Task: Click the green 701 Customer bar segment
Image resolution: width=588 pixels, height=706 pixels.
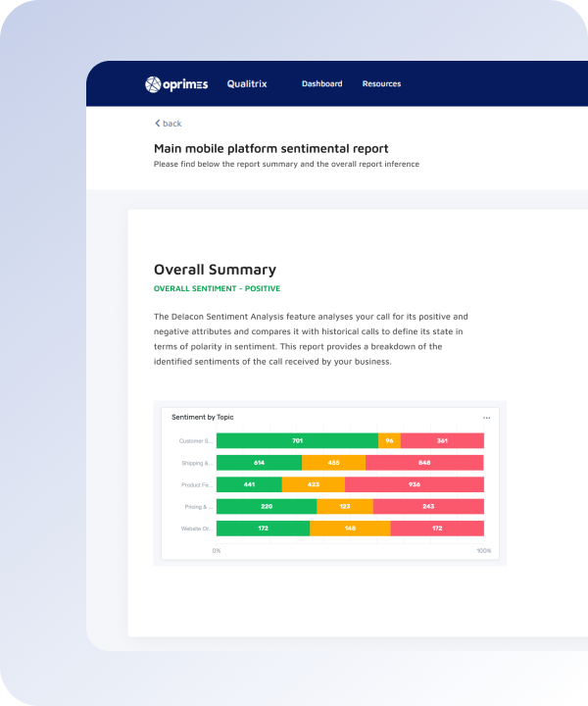Action: [297, 441]
